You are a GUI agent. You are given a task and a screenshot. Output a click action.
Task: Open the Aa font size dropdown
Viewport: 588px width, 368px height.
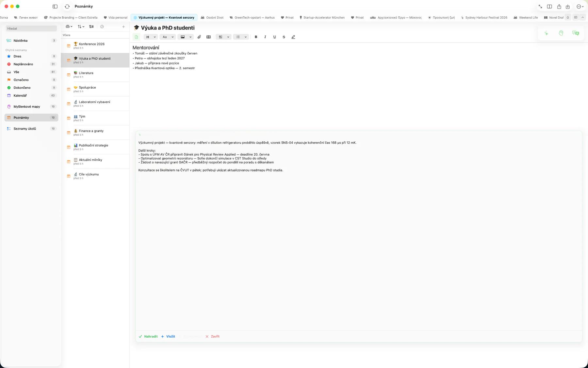point(168,37)
